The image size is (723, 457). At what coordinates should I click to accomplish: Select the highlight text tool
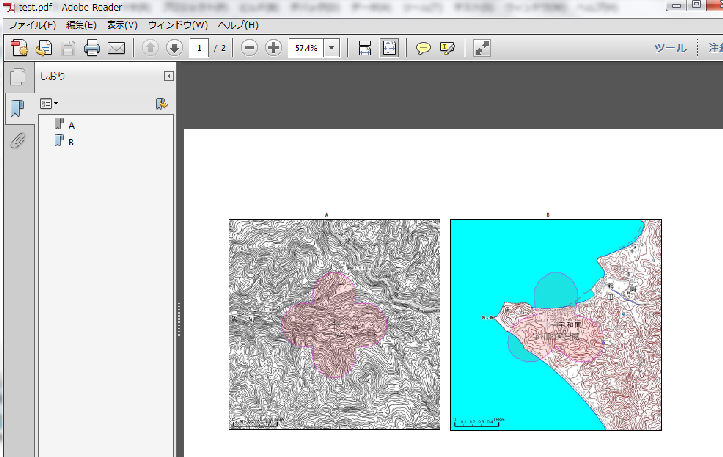pos(447,48)
